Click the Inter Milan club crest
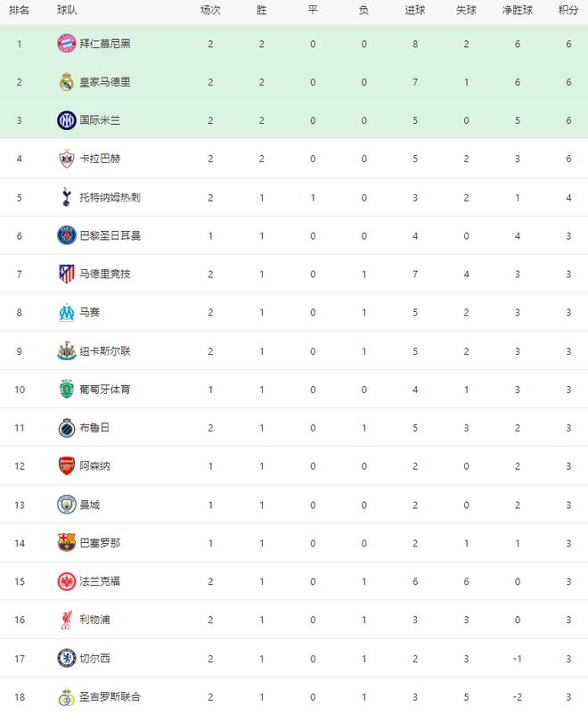 pos(66,120)
